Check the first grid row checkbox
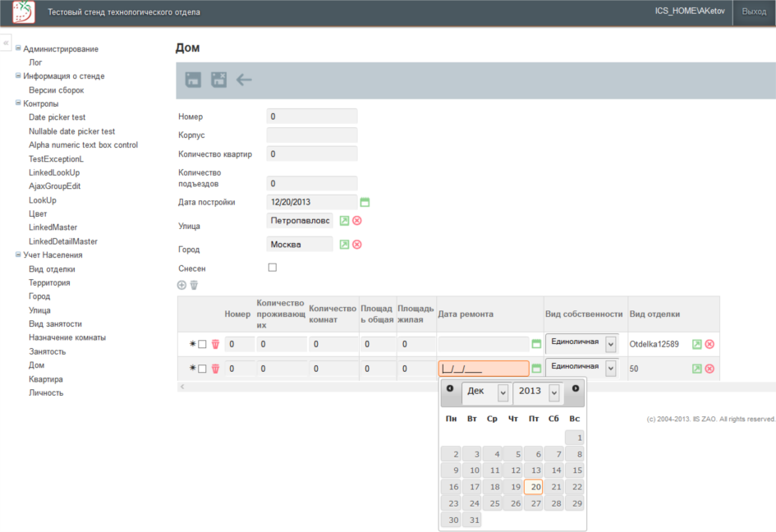776x532 pixels. click(x=202, y=344)
